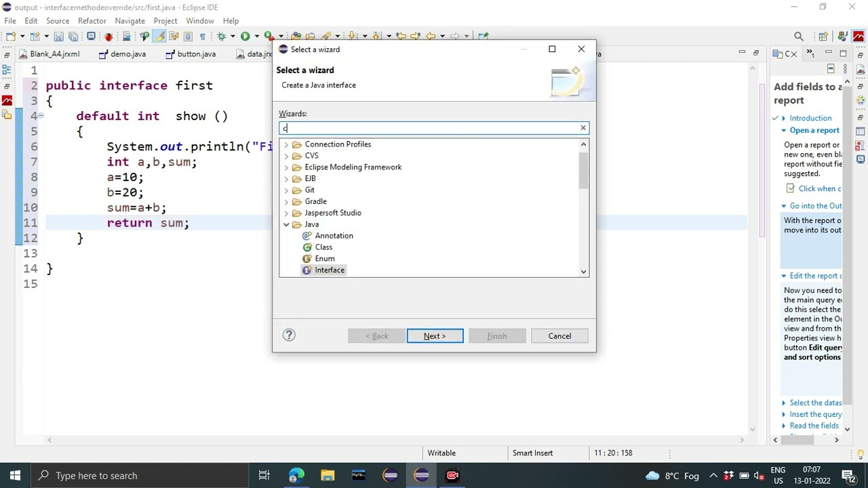Open Microsoft Edge from taskbar
The height and width of the screenshot is (488, 868).
coord(296,476)
